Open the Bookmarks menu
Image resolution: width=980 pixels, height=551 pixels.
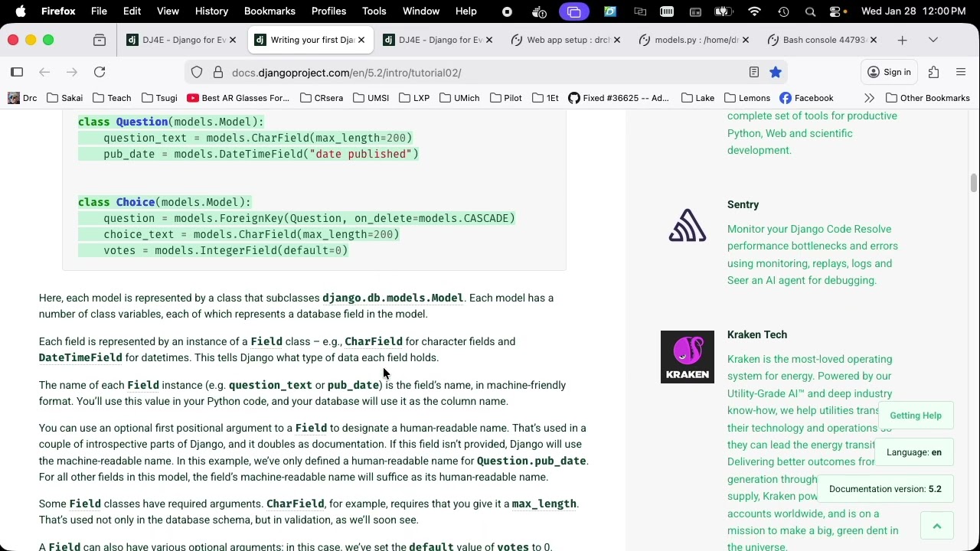269,11
